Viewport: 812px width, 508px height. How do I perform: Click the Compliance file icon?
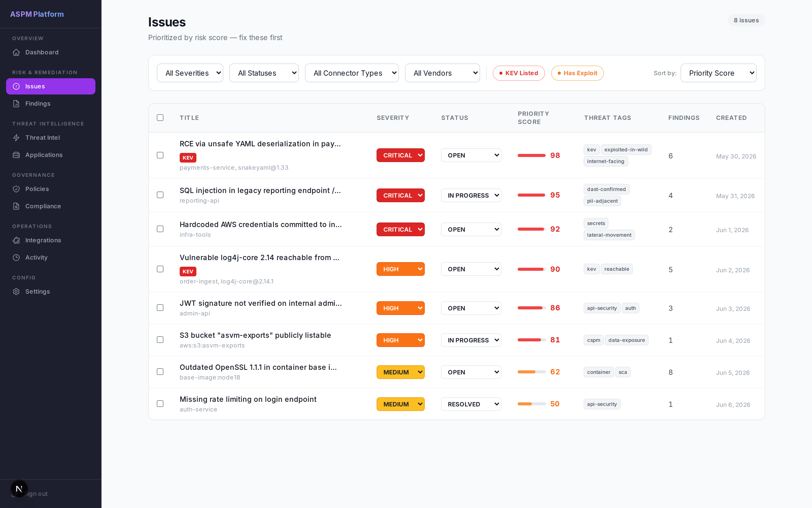[16, 206]
